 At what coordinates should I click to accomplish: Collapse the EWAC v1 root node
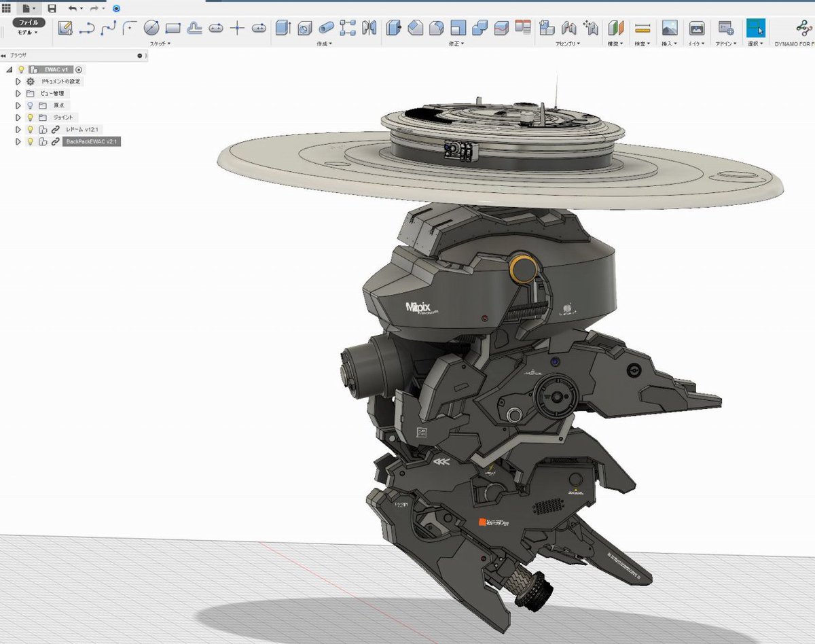coord(9,69)
